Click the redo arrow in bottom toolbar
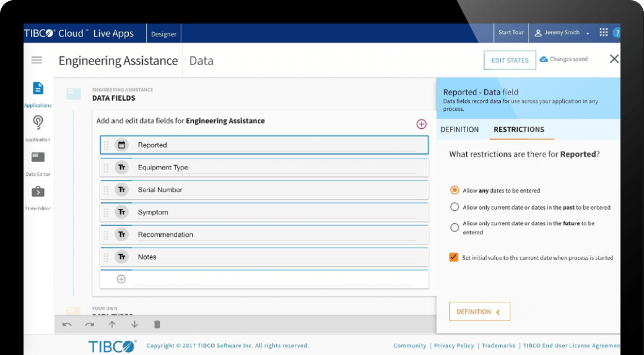Image resolution: width=644 pixels, height=355 pixels. click(x=90, y=325)
